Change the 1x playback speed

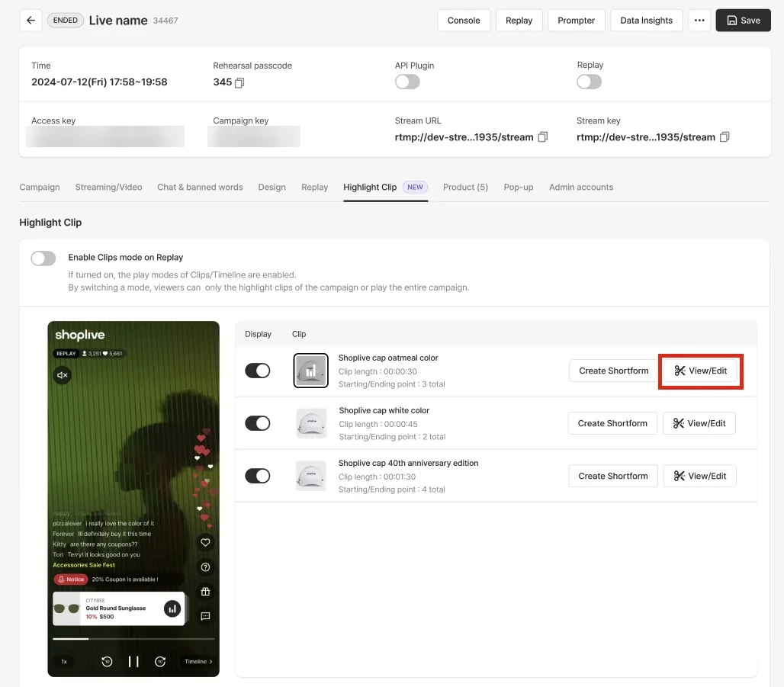[x=64, y=662]
